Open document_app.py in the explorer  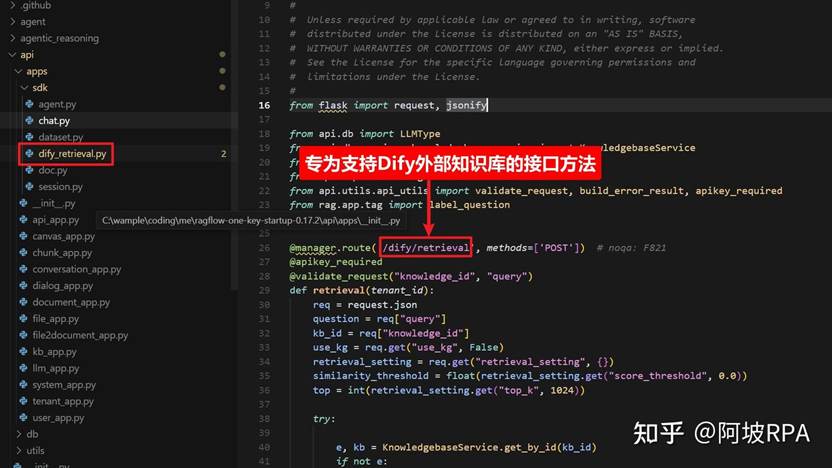[x=71, y=302]
